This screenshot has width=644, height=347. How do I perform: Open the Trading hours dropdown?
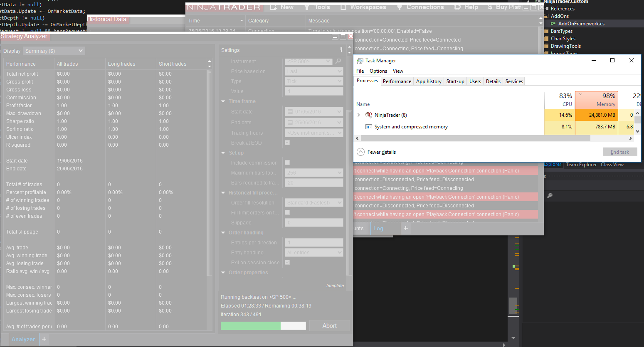314,133
